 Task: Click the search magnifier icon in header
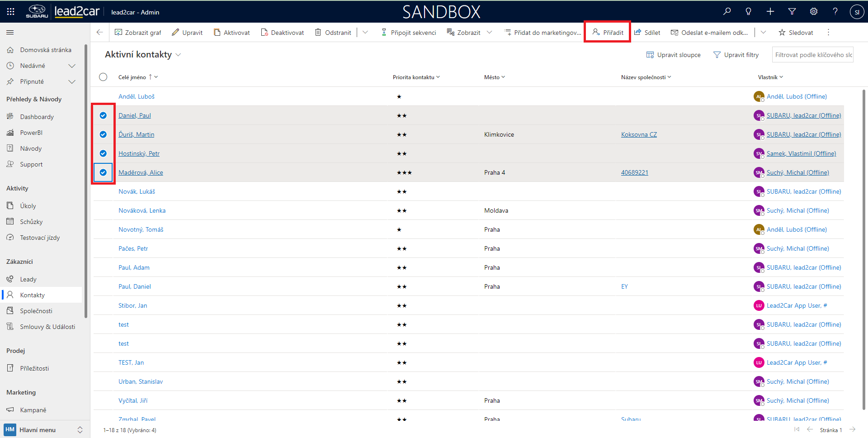(x=727, y=12)
